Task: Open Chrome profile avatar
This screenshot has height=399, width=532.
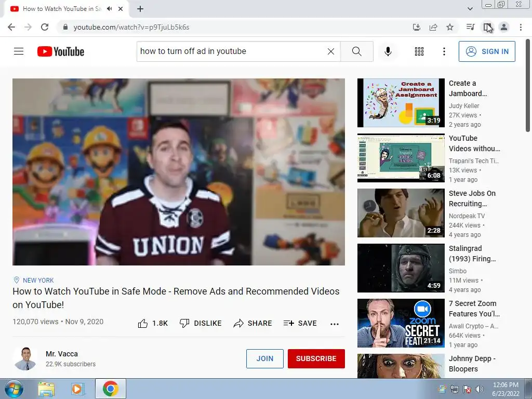Action: click(504, 27)
